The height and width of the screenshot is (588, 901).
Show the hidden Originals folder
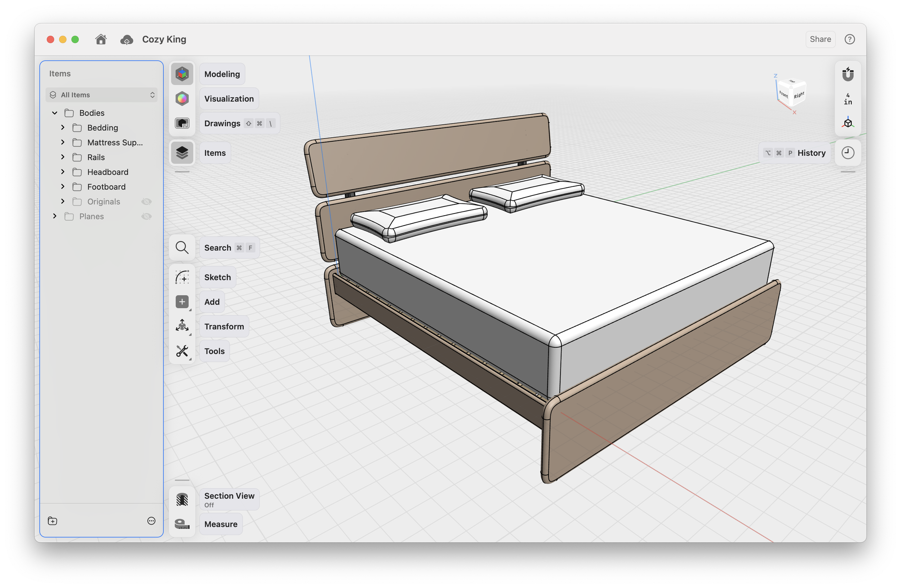point(147,202)
